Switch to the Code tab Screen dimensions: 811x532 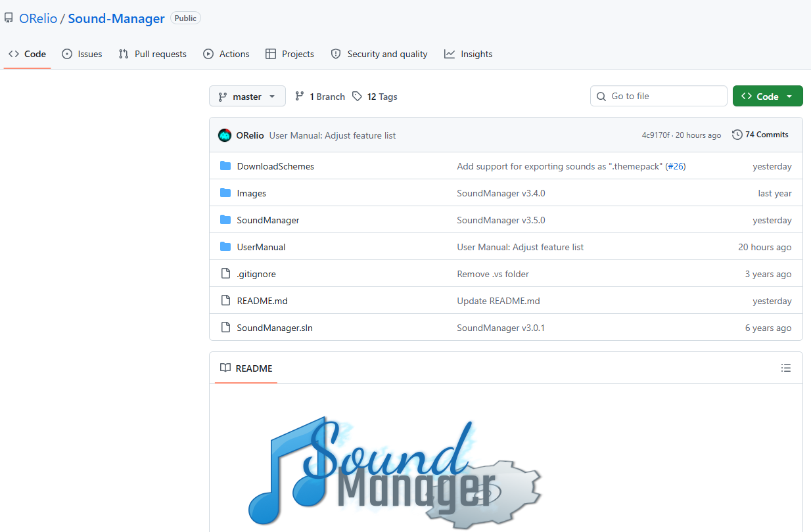[26, 54]
